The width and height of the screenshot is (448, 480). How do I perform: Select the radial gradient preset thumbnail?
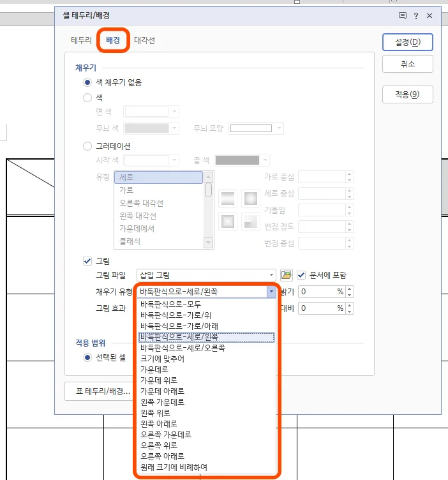pos(251,199)
